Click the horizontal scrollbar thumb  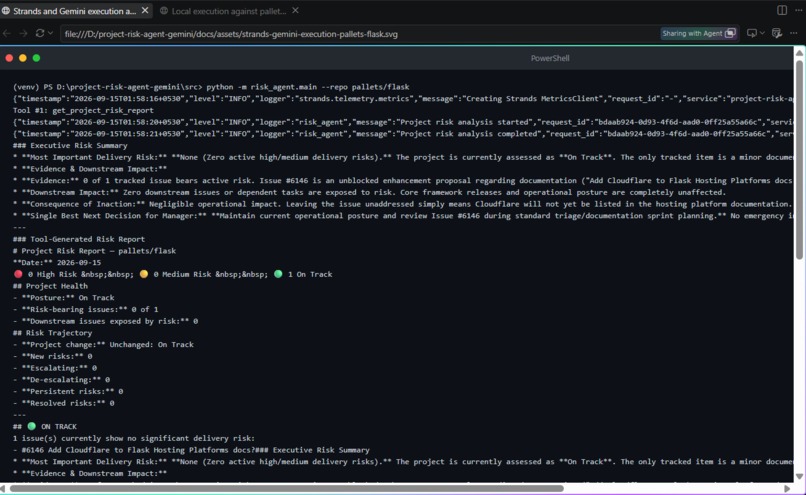point(286,488)
